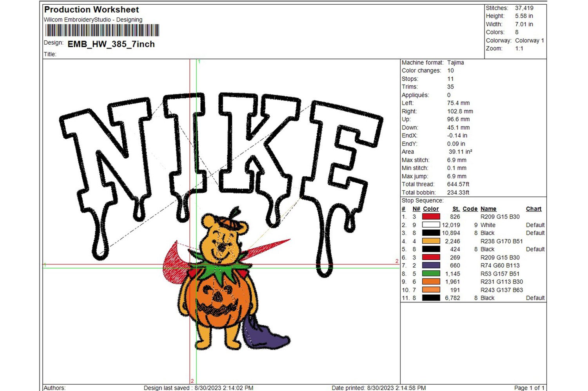Select the "N#" column header

(416, 209)
